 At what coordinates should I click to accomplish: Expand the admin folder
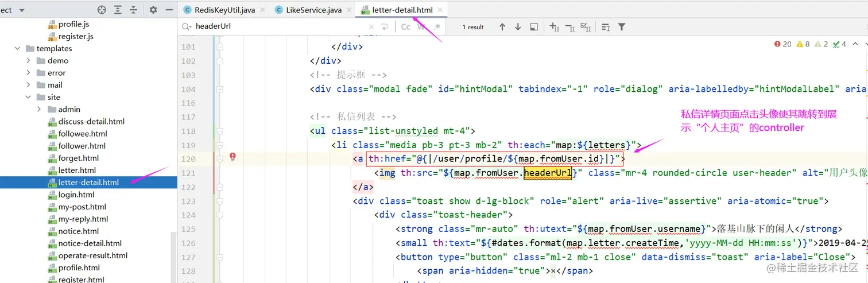coord(40,110)
